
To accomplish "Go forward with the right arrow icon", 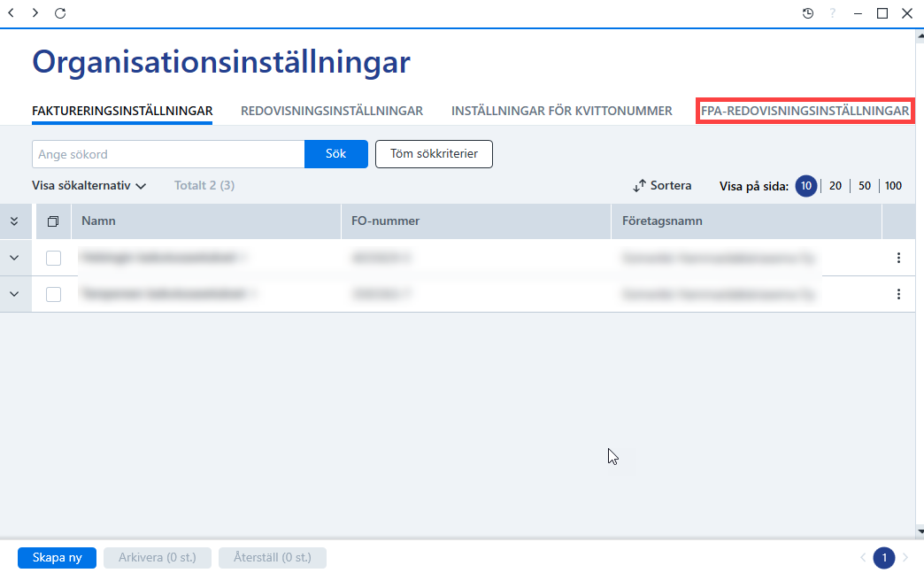I will point(35,12).
